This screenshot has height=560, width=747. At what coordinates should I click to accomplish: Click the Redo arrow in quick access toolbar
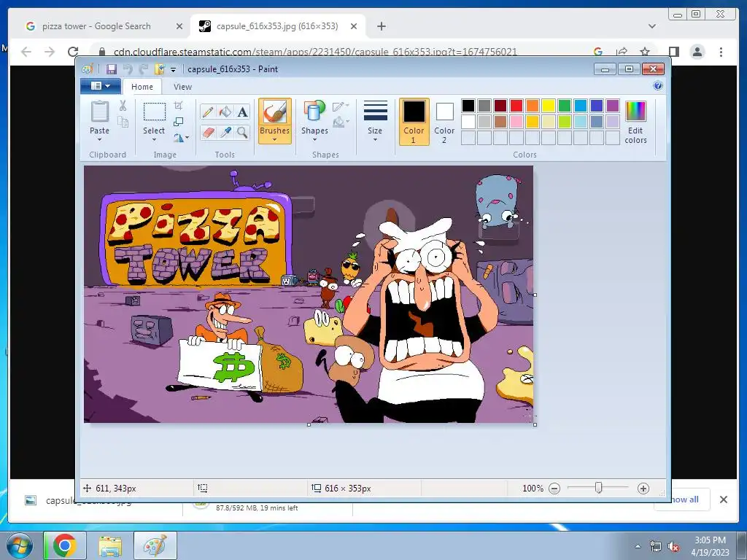coord(144,69)
